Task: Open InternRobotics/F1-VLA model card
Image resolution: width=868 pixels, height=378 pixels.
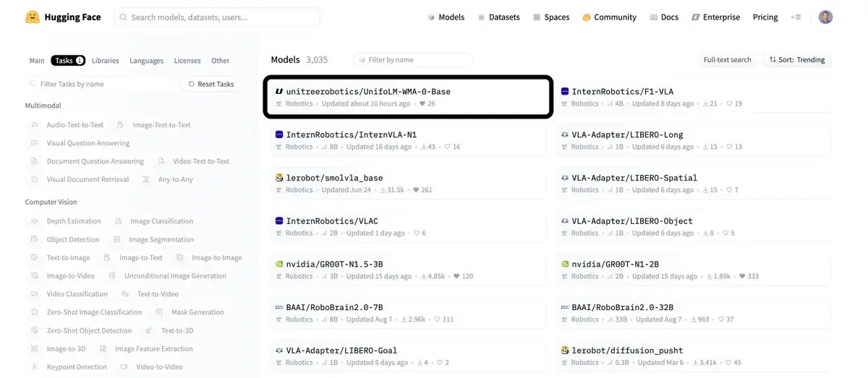Action: [694, 97]
